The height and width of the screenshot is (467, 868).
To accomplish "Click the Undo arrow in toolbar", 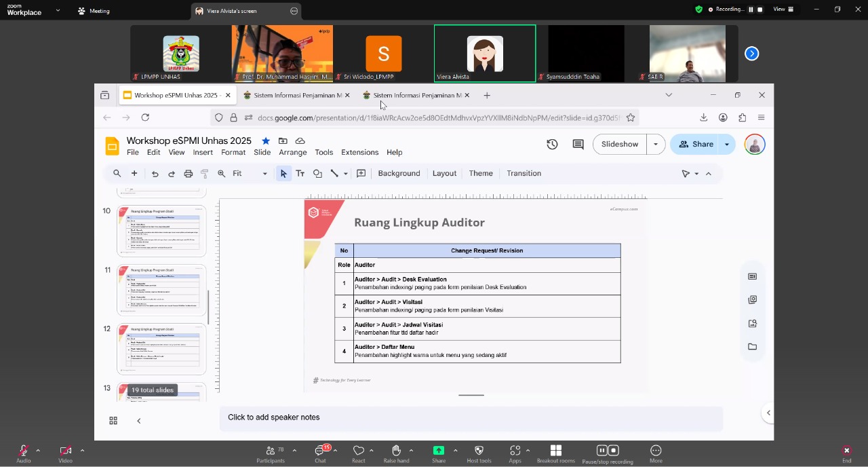I will pyautogui.click(x=155, y=174).
